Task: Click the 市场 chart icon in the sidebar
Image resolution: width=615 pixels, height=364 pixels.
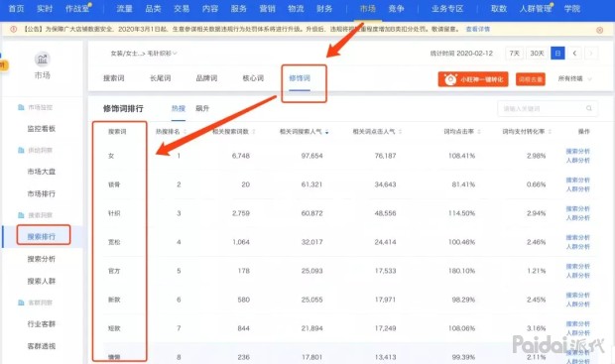Action: click(42, 60)
